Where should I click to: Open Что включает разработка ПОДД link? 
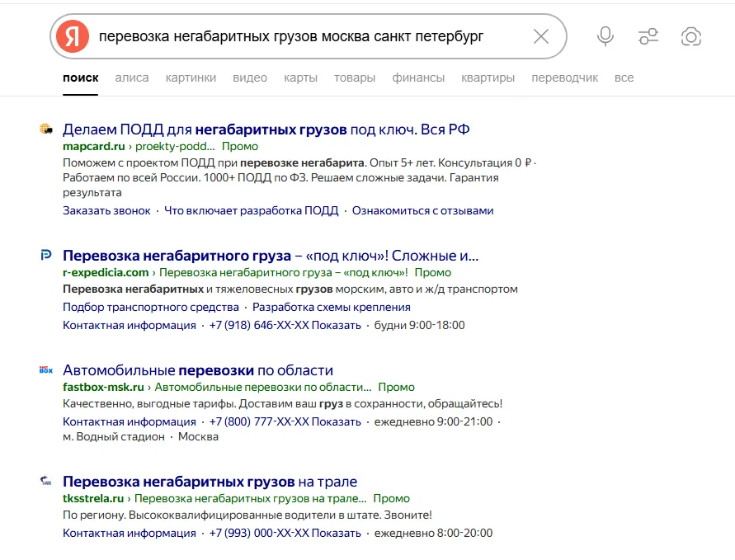(x=252, y=211)
